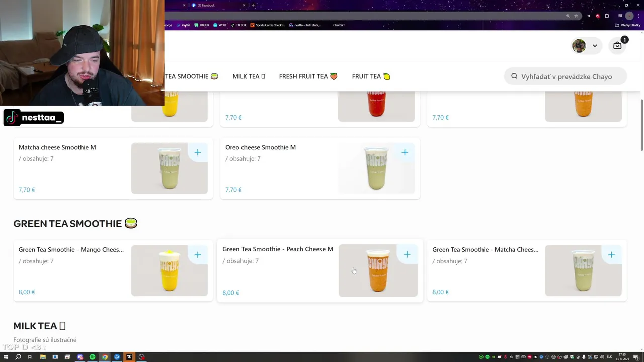Screen dimensions: 644x362
Task: Open the shopping cart with 1 item
Action: 617,46
